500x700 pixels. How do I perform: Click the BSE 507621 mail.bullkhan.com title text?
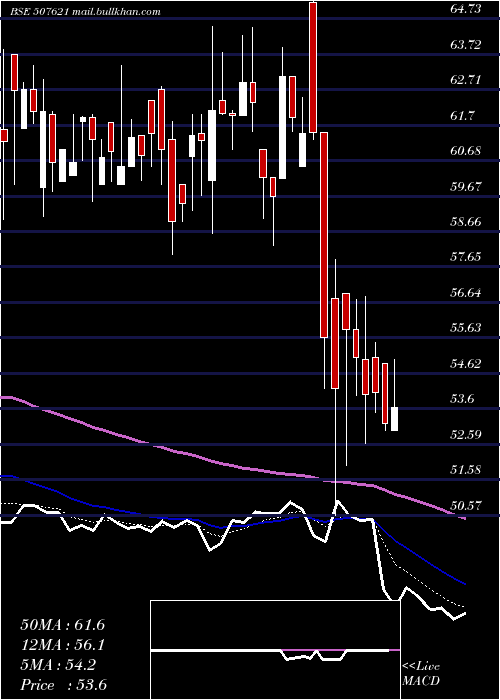coord(85,12)
